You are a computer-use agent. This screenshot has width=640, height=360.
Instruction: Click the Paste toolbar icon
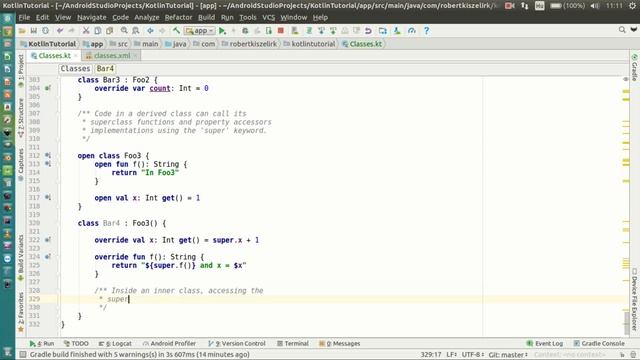109,31
